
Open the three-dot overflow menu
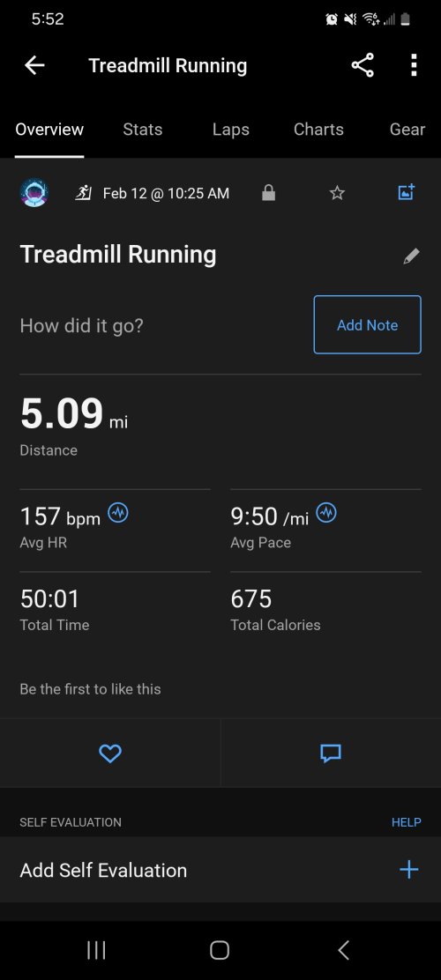click(x=414, y=65)
